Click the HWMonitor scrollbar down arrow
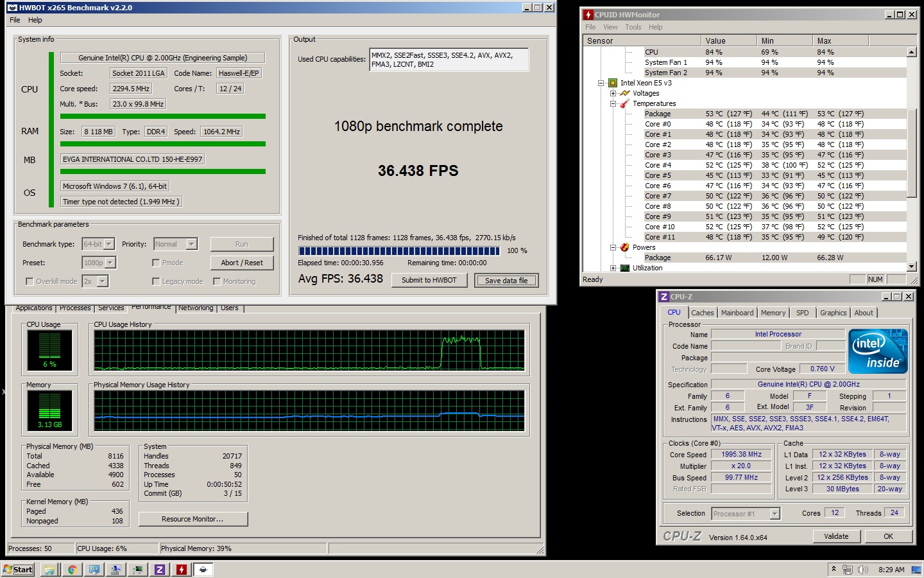 pyautogui.click(x=912, y=267)
